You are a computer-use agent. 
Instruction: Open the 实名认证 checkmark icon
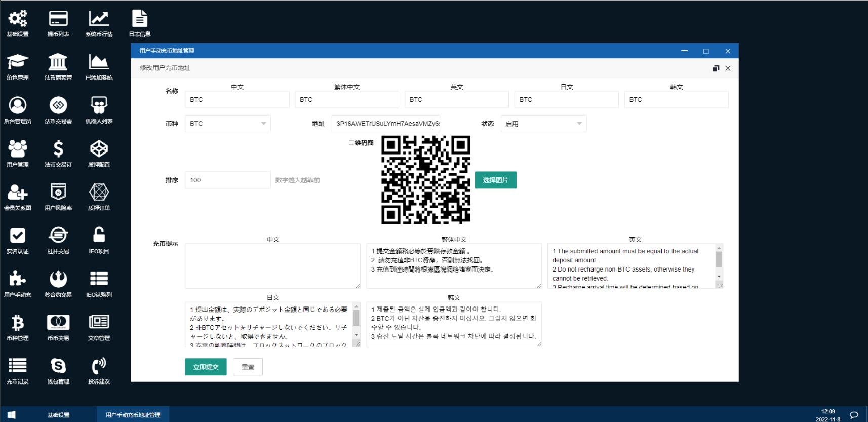click(18, 236)
